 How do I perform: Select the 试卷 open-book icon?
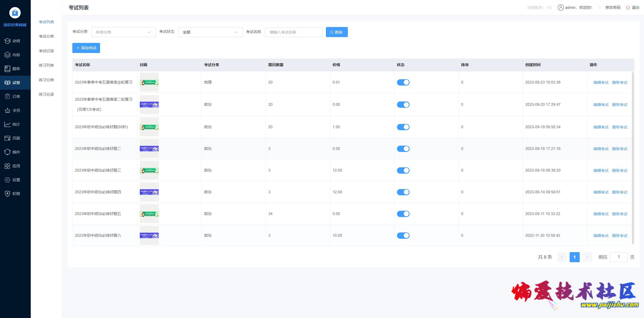point(8,83)
